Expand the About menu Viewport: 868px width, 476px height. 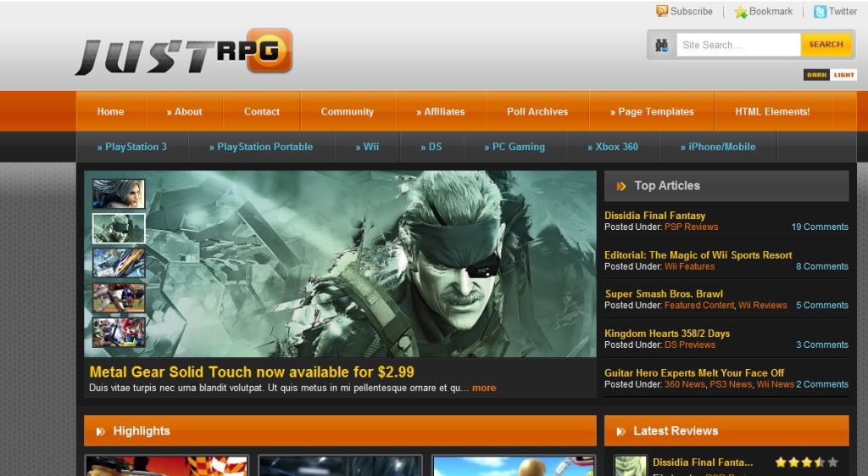pyautogui.click(x=184, y=111)
